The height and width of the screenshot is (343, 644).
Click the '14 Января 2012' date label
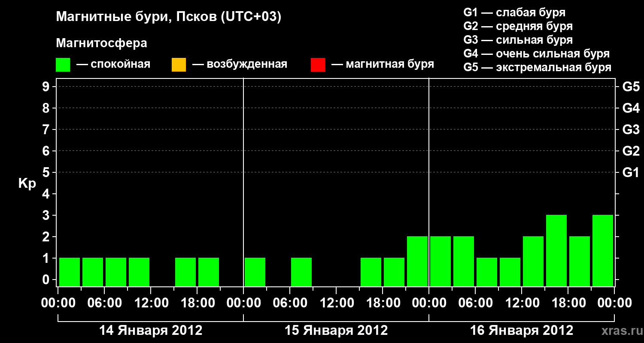[x=151, y=331]
